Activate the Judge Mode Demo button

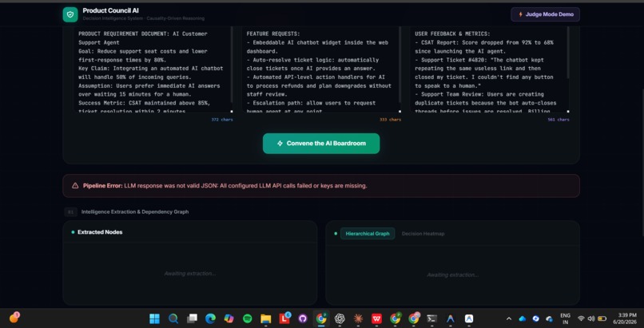[545, 14]
